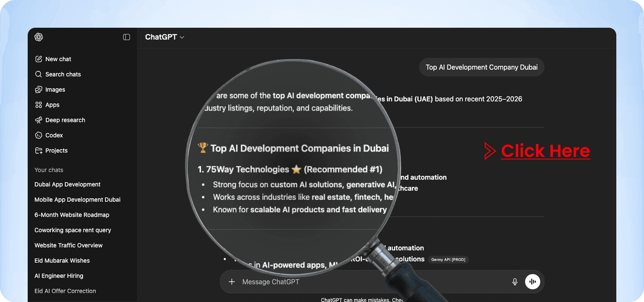Click the New chat pencil icon
The image size is (644, 302).
pos(38,59)
